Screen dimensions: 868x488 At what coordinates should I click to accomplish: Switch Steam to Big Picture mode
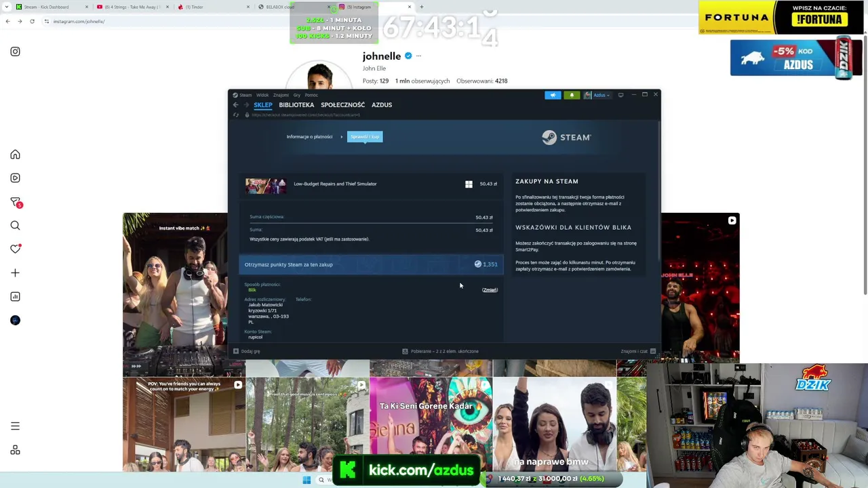tap(620, 95)
